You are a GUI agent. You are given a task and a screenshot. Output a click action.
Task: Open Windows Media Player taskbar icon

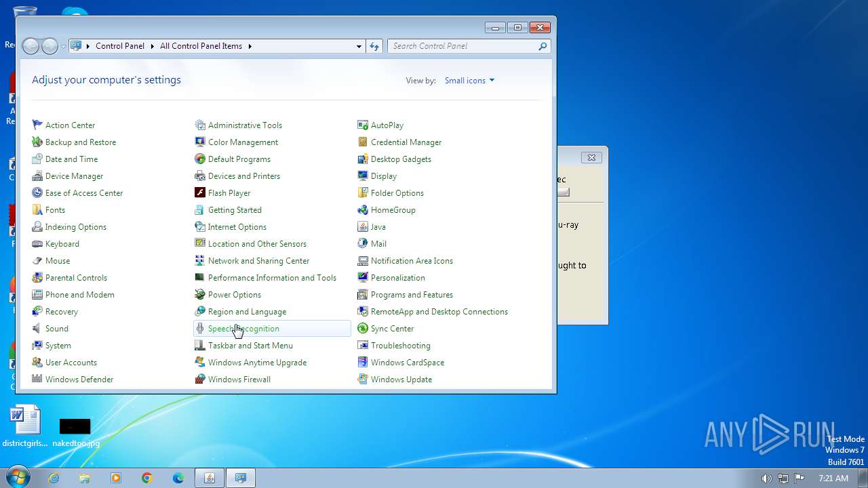[116, 478]
